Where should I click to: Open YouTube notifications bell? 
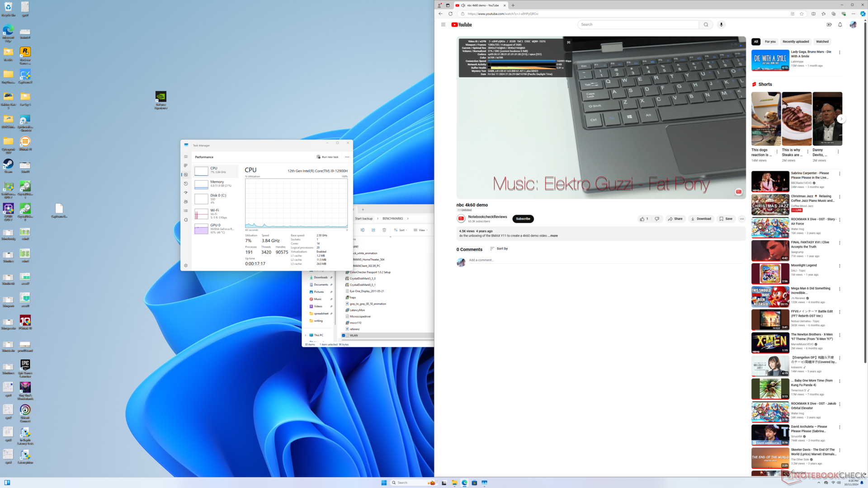pyautogui.click(x=840, y=24)
